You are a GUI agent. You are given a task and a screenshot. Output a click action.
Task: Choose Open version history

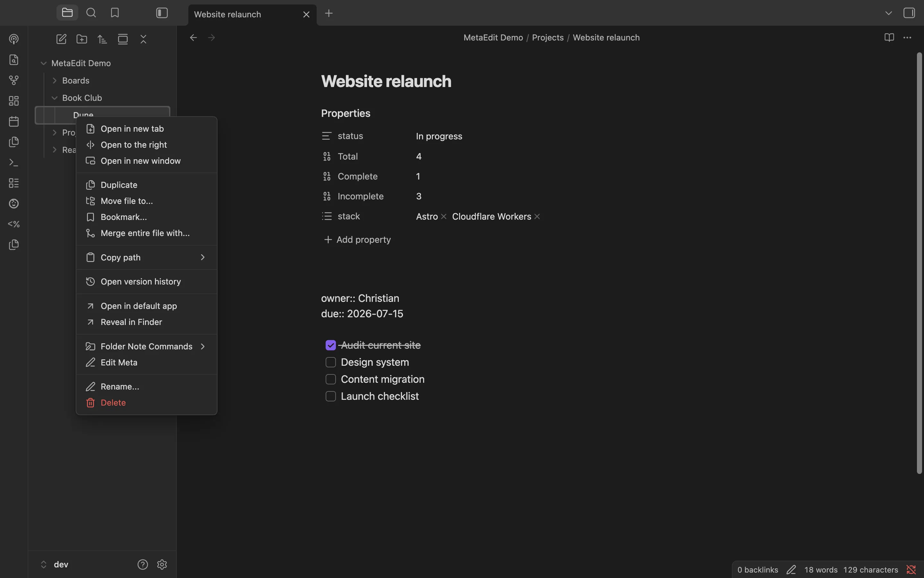point(147,282)
